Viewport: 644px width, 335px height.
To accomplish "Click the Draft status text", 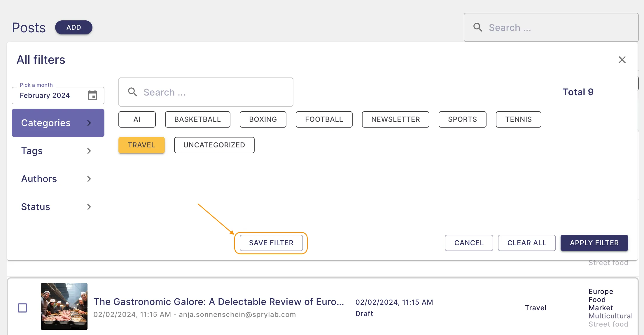I will [364, 313].
